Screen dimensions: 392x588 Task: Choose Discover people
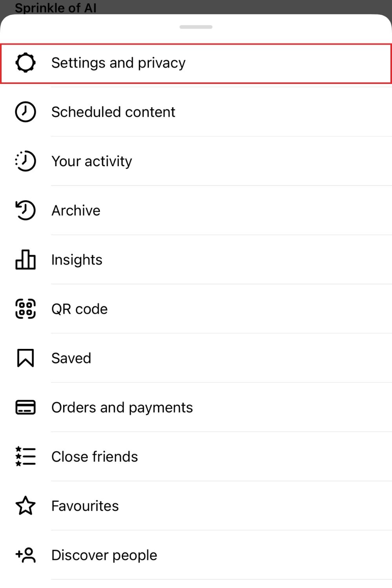tap(104, 555)
